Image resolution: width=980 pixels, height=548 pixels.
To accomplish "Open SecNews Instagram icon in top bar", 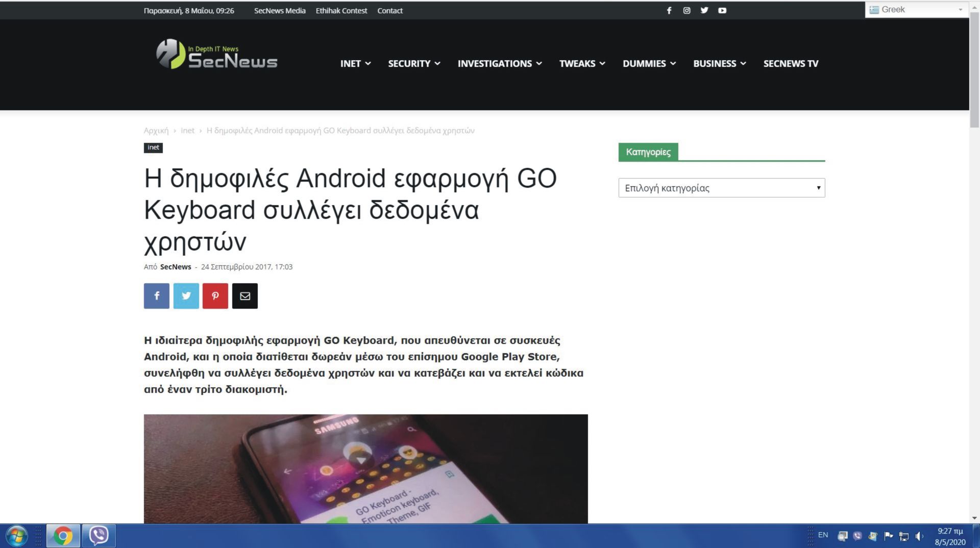I will coord(687,10).
